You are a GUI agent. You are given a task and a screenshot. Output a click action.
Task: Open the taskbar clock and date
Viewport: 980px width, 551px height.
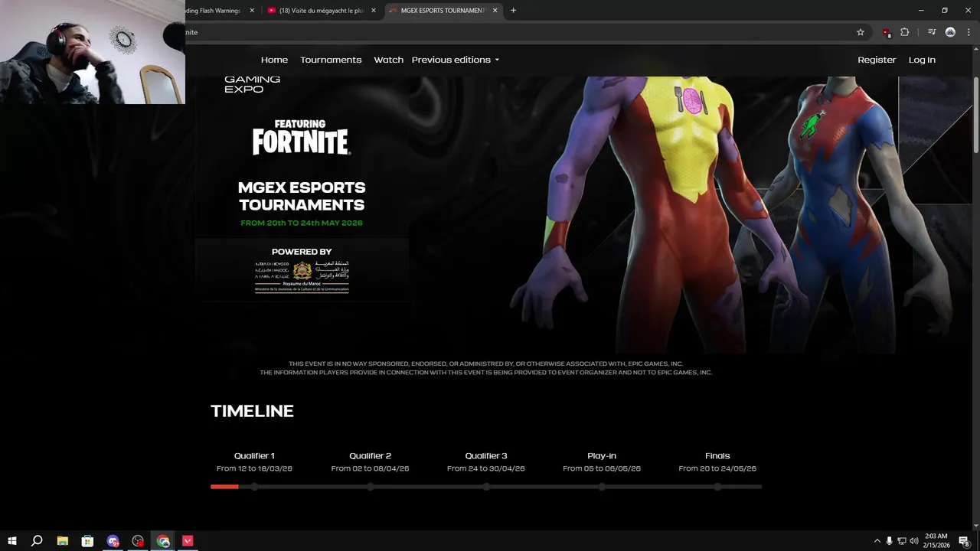coord(936,541)
